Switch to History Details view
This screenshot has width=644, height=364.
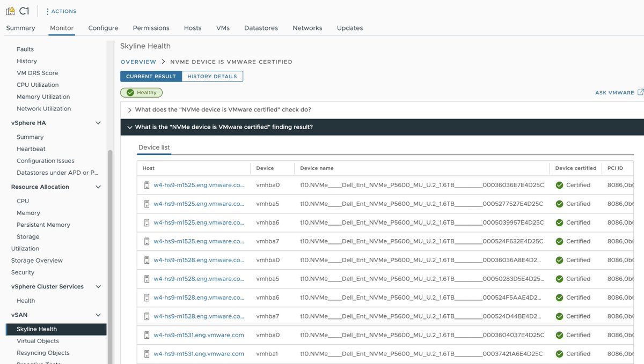click(x=212, y=76)
